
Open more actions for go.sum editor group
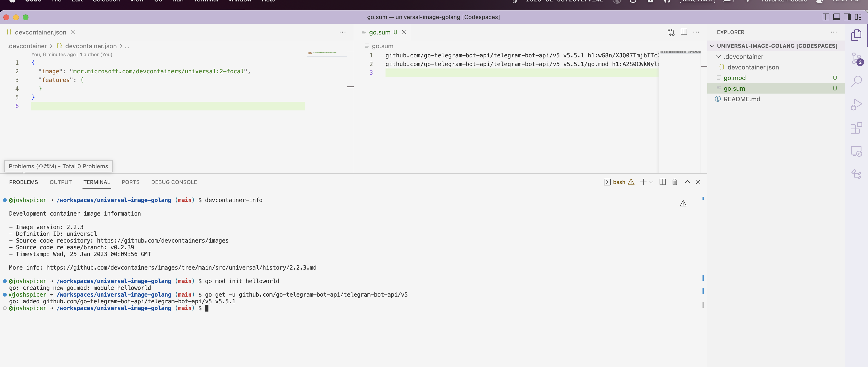(696, 32)
